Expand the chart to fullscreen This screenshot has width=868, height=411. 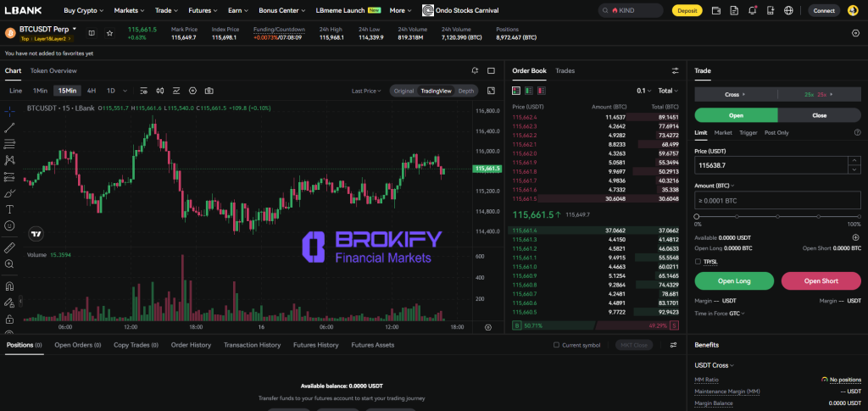pyautogui.click(x=492, y=91)
